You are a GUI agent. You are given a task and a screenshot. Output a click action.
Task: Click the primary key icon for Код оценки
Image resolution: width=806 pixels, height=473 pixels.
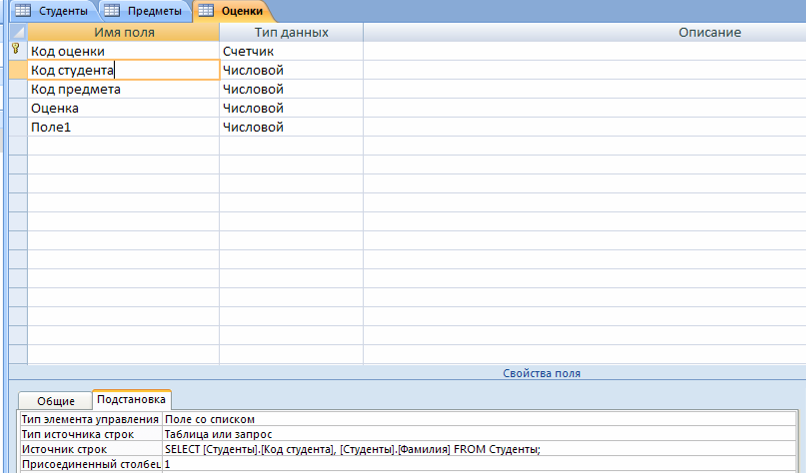coord(16,49)
